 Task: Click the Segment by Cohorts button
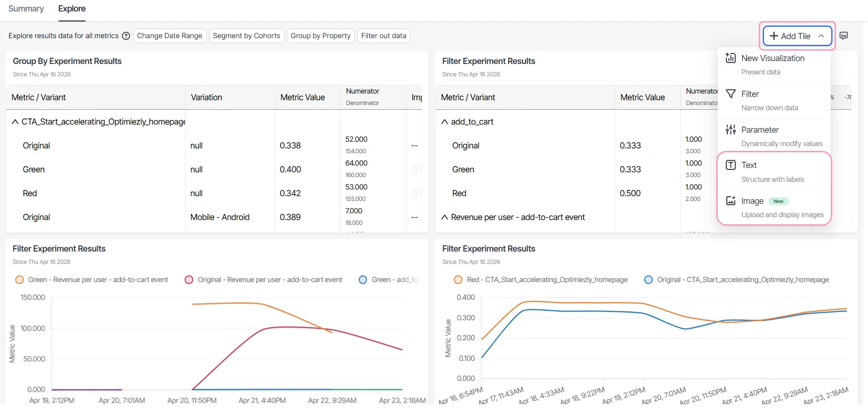coord(246,36)
